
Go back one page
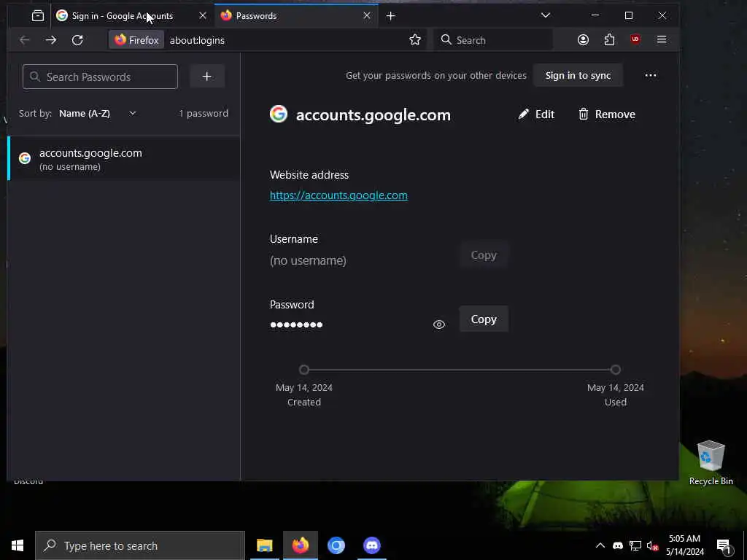(24, 40)
